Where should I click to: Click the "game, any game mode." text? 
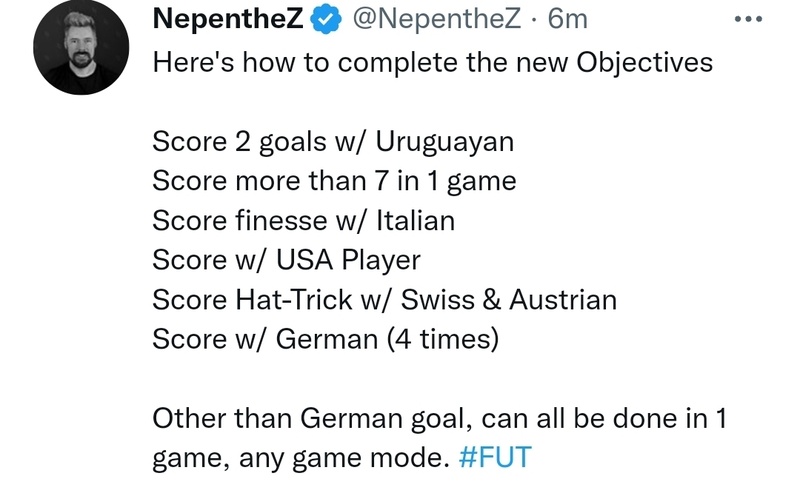pyautogui.click(x=300, y=458)
